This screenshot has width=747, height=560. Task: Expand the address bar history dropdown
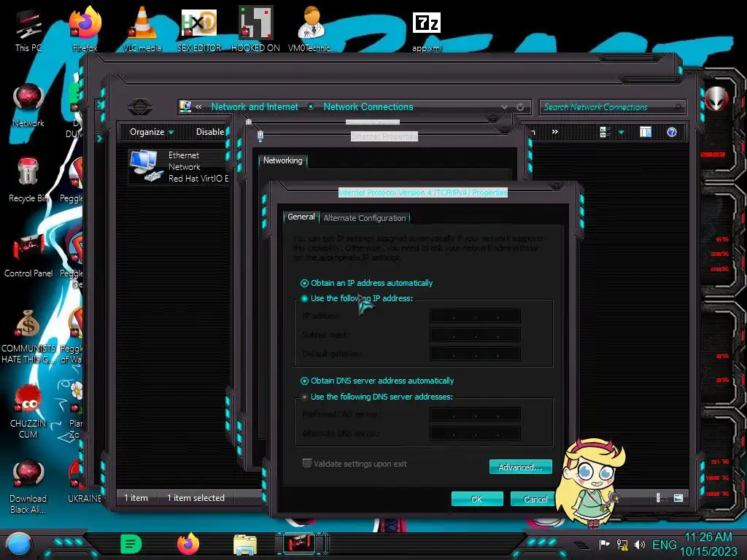coord(505,107)
